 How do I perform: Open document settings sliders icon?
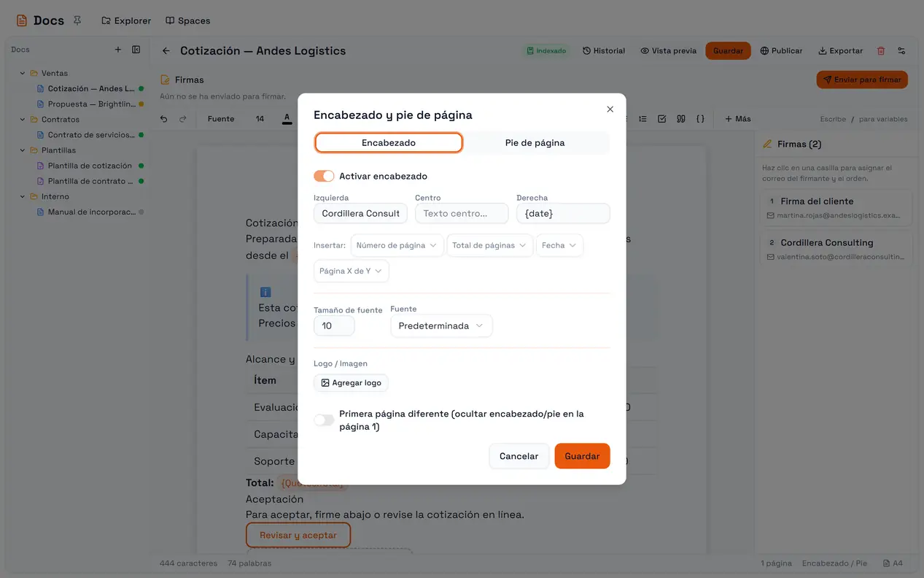901,51
